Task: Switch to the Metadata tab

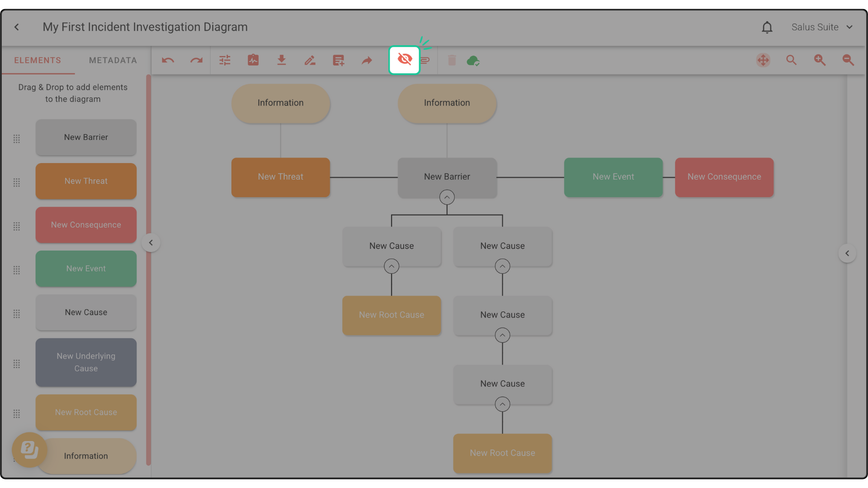Action: pyautogui.click(x=113, y=60)
